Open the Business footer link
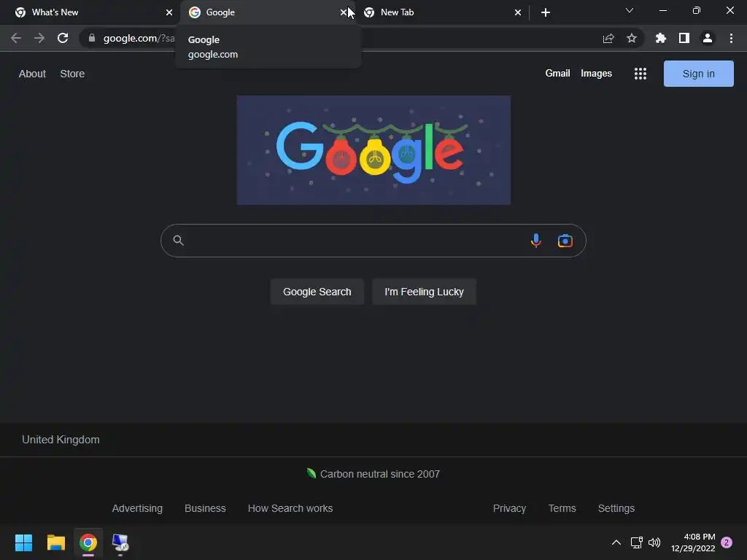 click(x=205, y=508)
